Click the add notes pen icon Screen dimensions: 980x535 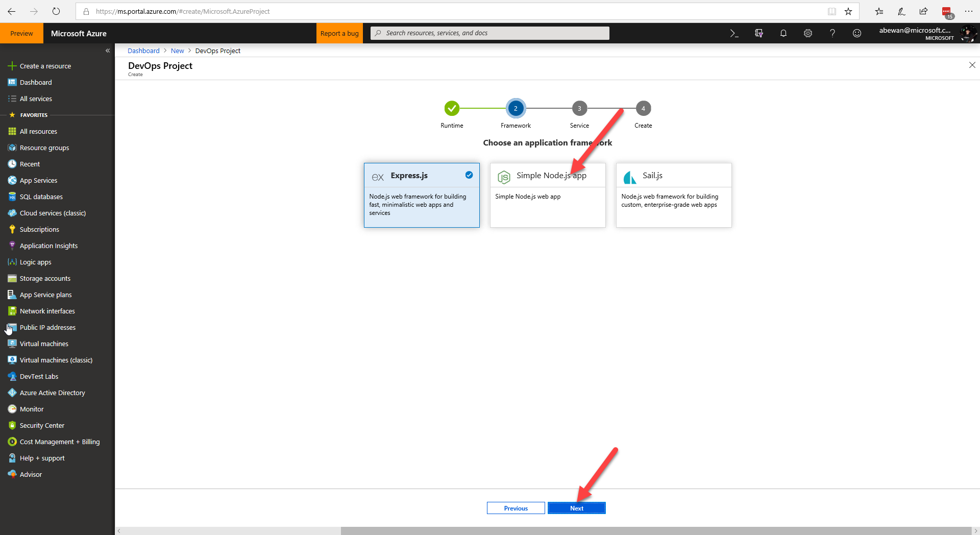(x=901, y=11)
